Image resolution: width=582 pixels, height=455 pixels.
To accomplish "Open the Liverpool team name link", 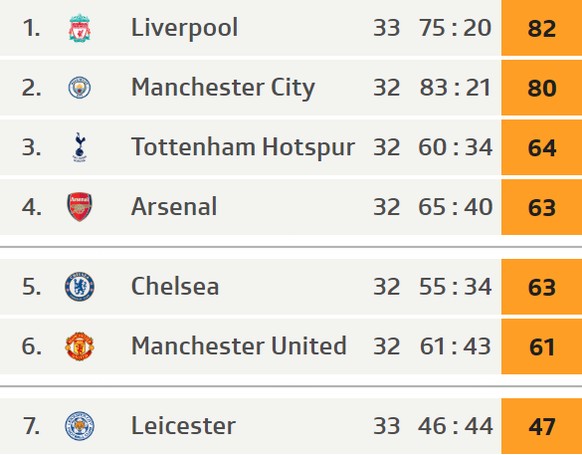I will (184, 29).
